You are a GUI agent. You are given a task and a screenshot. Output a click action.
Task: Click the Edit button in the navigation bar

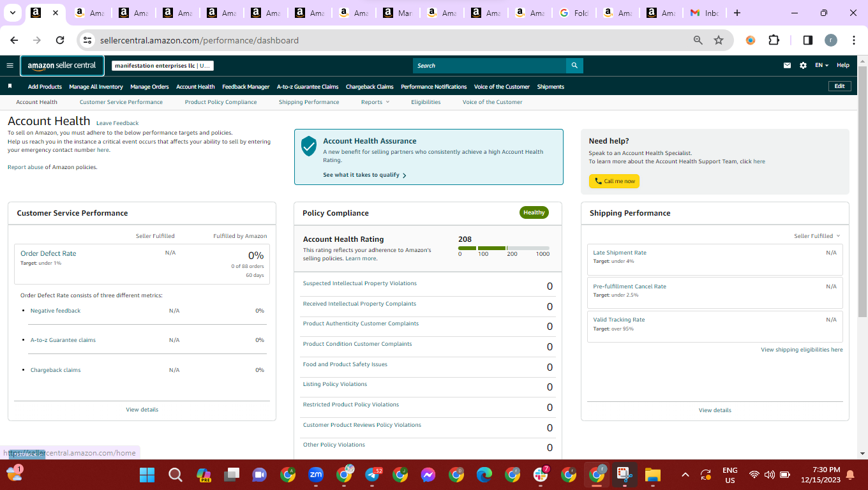click(x=839, y=86)
